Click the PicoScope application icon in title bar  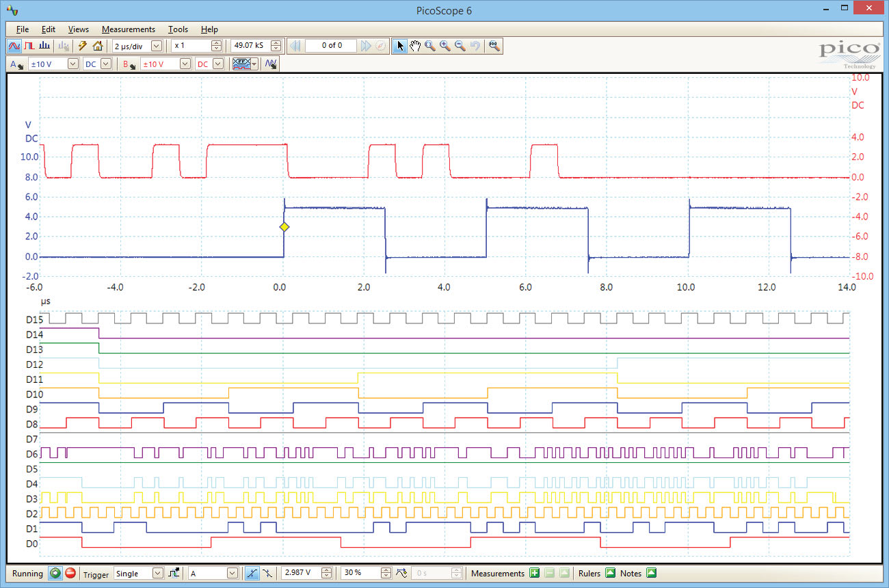[x=12, y=10]
